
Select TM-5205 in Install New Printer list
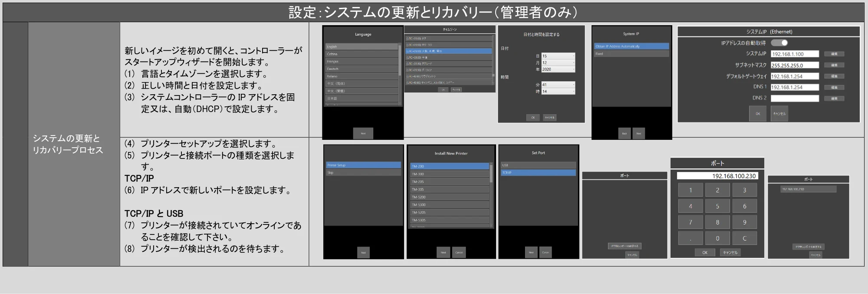[x=450, y=212]
